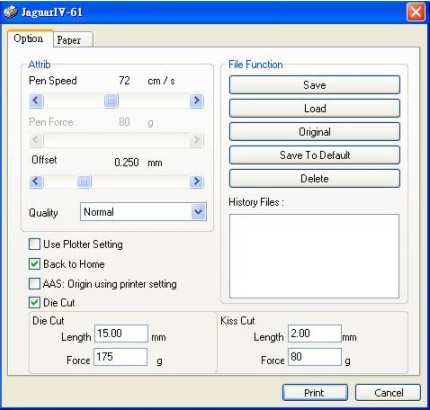This screenshot has height=410, width=430.
Task: Click Pen Speed right arrow
Action: click(197, 100)
